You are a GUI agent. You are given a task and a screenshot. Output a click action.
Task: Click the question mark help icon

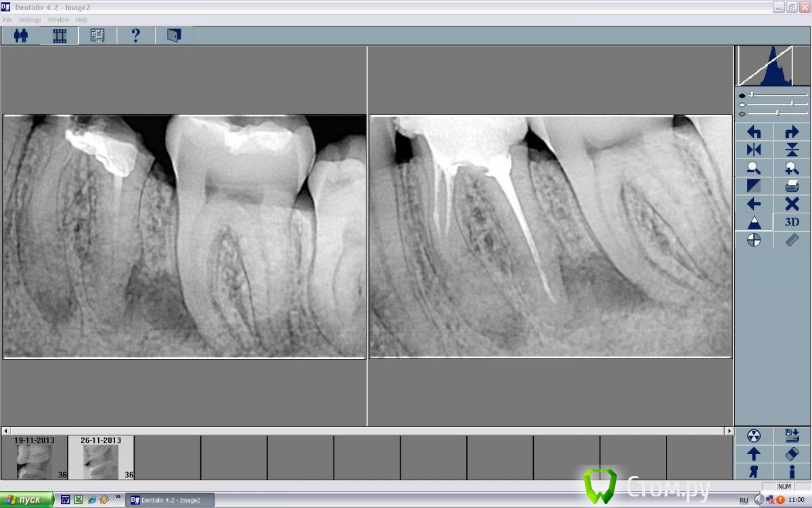(x=135, y=35)
